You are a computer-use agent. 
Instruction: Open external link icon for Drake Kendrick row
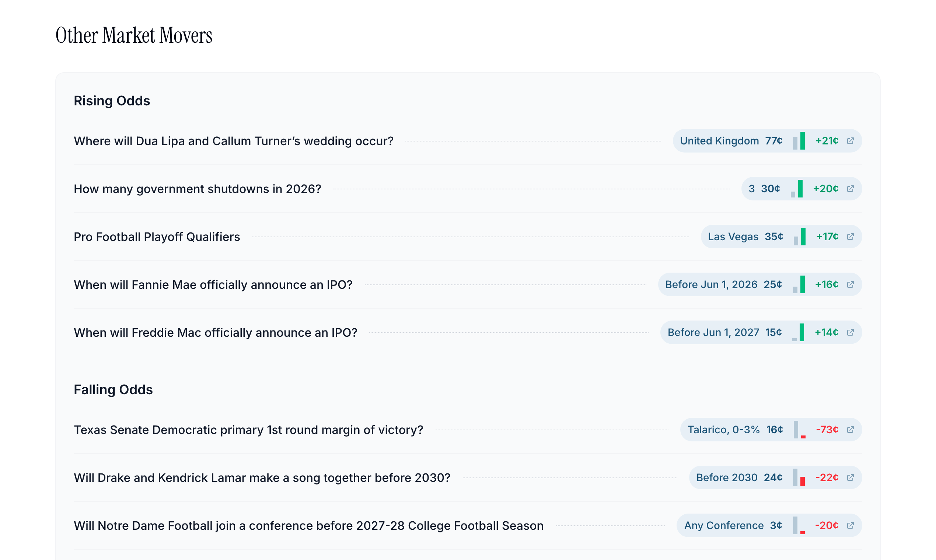(x=850, y=478)
